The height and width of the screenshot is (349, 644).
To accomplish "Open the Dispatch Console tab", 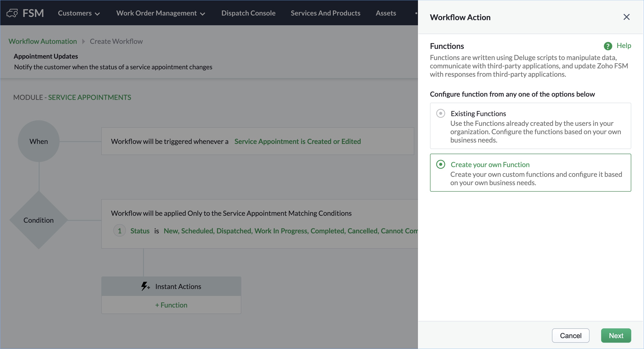I will tap(248, 13).
